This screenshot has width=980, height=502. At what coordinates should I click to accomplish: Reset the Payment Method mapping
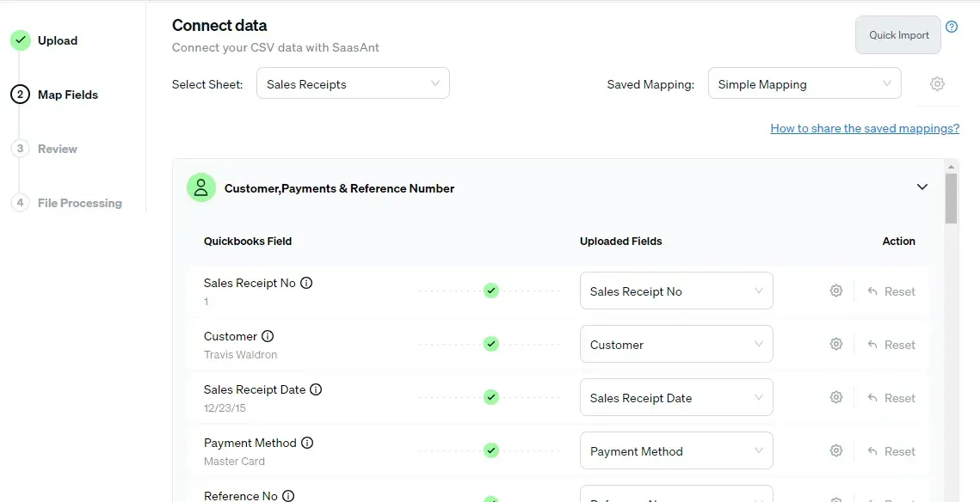(891, 450)
